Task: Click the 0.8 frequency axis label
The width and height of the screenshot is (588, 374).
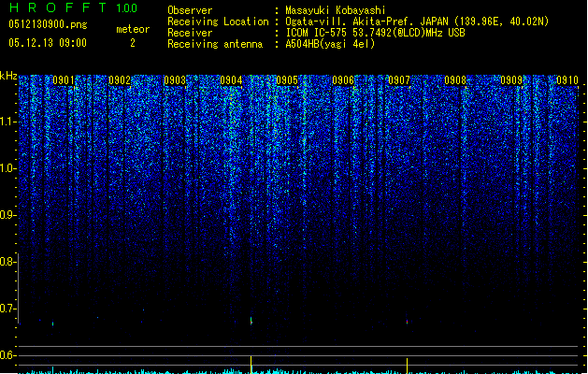Action: point(7,262)
